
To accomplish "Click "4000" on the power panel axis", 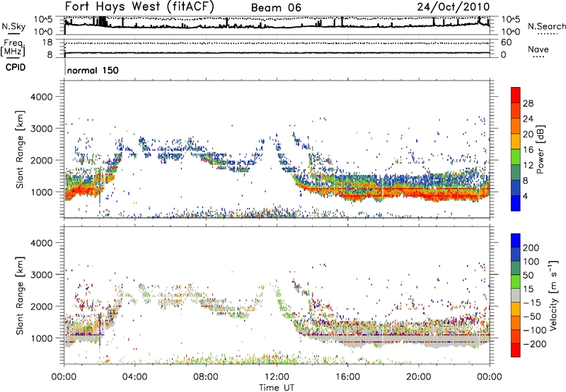I will point(41,97).
